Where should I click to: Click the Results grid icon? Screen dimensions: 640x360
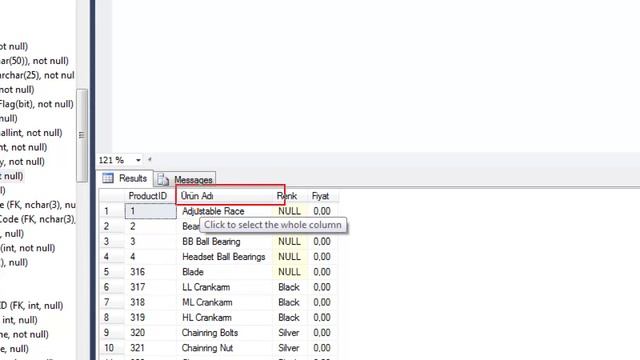tap(108, 178)
